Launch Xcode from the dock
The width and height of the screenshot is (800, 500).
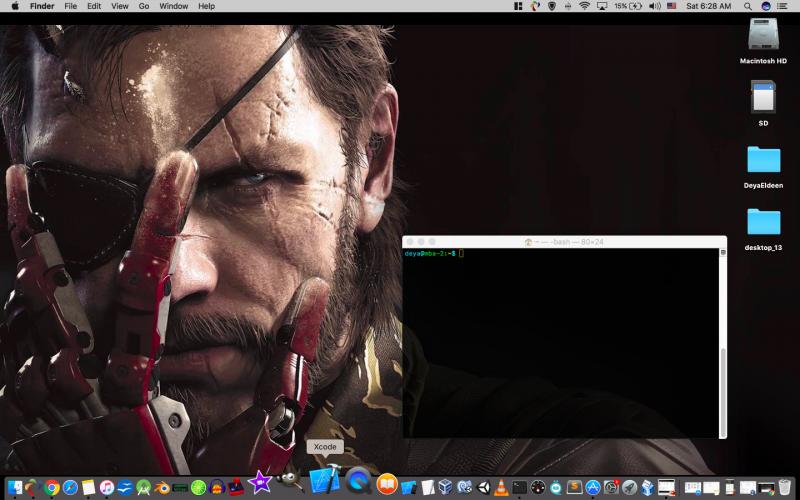point(325,479)
